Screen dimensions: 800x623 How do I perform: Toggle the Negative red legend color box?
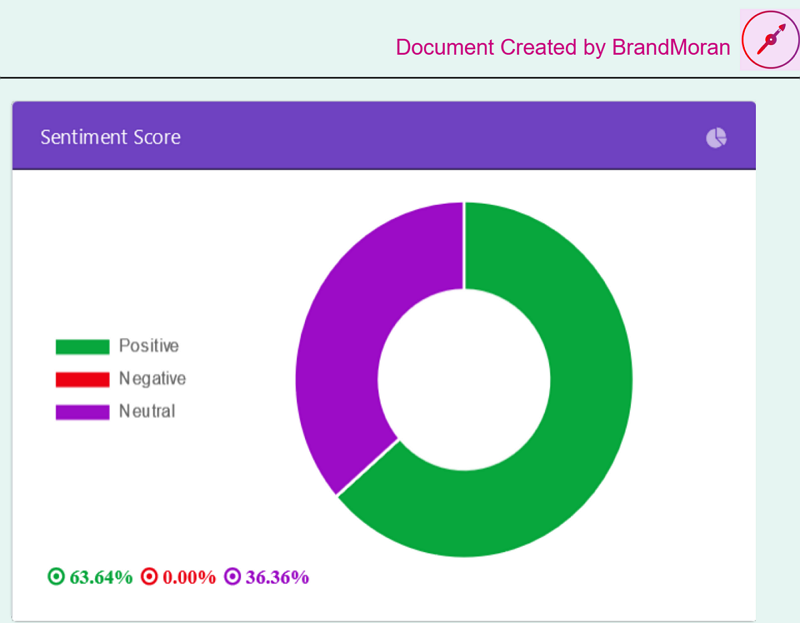pyautogui.click(x=82, y=380)
